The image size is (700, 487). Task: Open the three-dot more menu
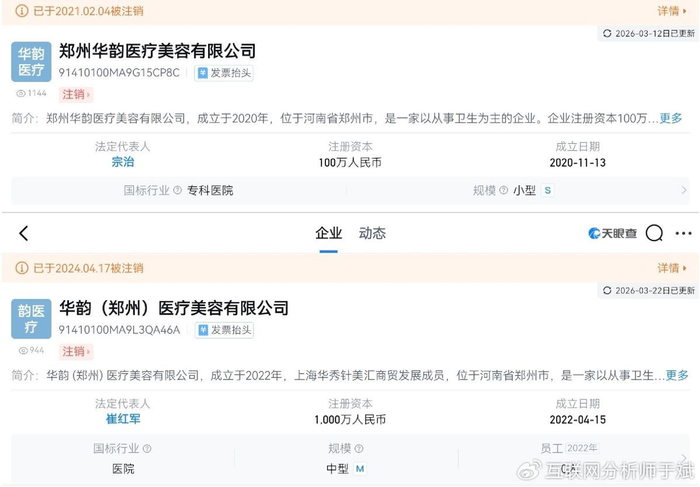(x=683, y=233)
